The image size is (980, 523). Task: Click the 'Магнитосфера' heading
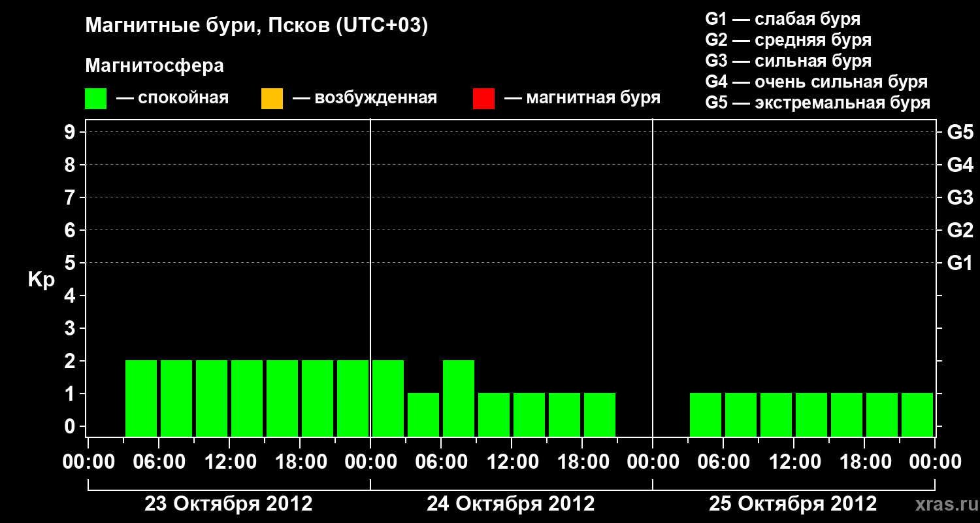pyautogui.click(x=155, y=66)
